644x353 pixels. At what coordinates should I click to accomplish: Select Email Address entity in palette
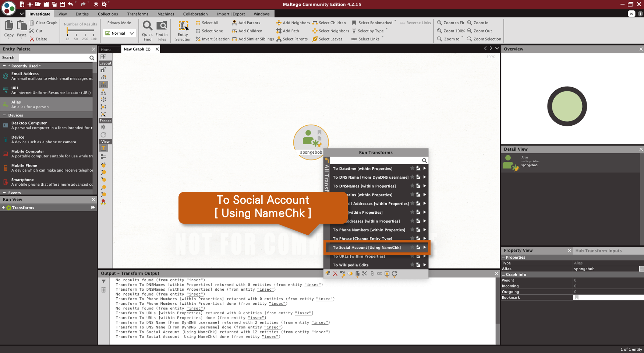[46, 76]
